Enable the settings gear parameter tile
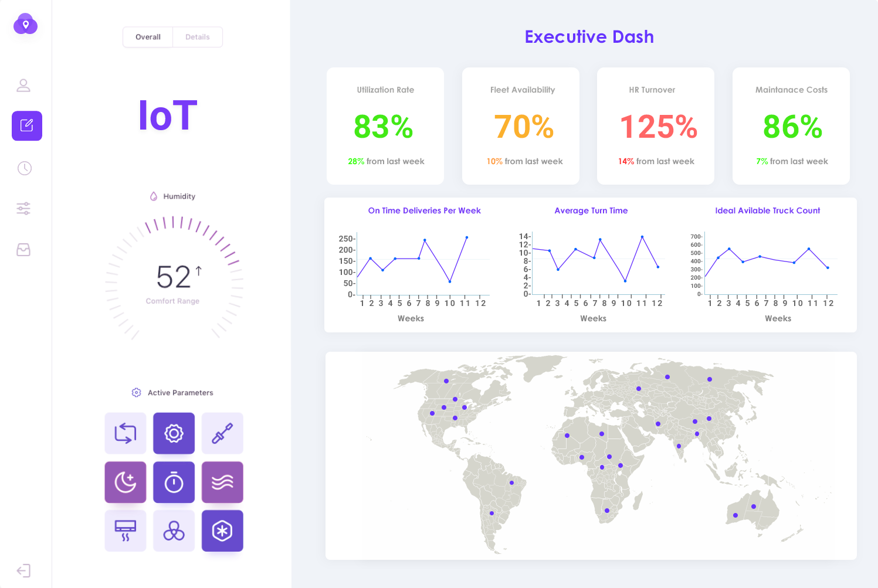This screenshot has width=878, height=588. pyautogui.click(x=174, y=433)
